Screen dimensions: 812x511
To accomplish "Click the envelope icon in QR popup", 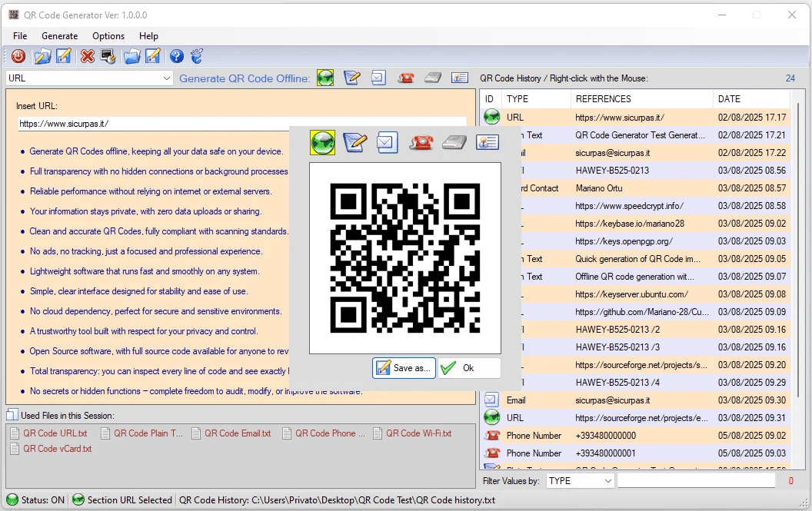I will click(388, 142).
